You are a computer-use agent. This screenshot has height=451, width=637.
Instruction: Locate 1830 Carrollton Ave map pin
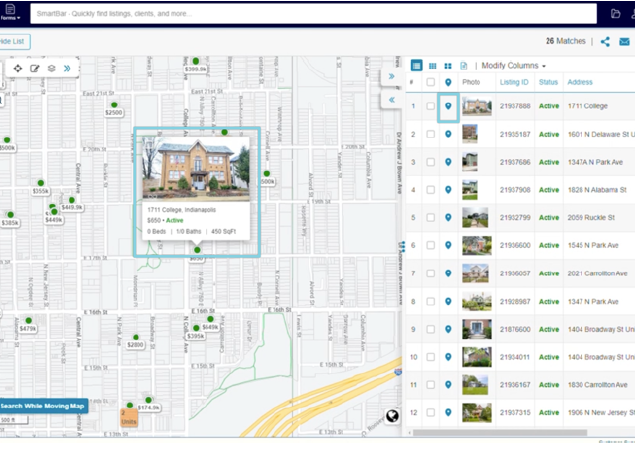[448, 385]
